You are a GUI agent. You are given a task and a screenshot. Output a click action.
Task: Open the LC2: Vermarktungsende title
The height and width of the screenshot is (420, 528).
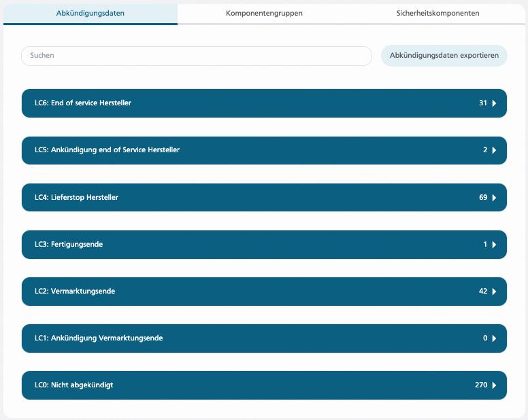pyautogui.click(x=75, y=292)
